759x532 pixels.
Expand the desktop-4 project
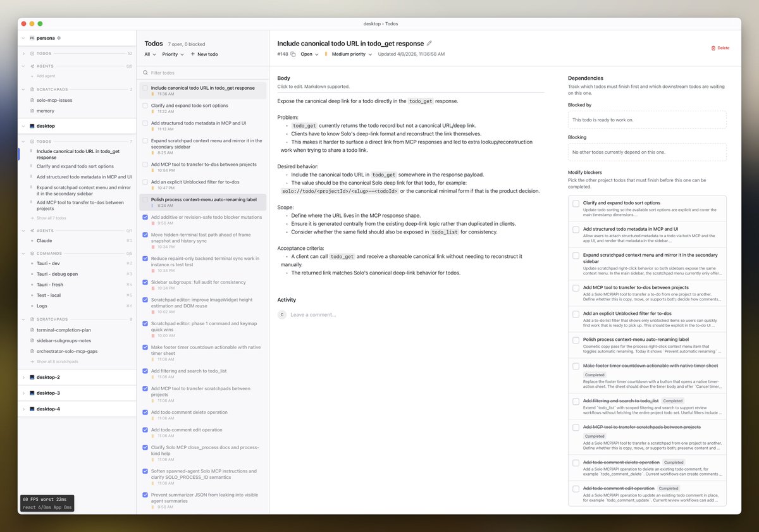23,409
